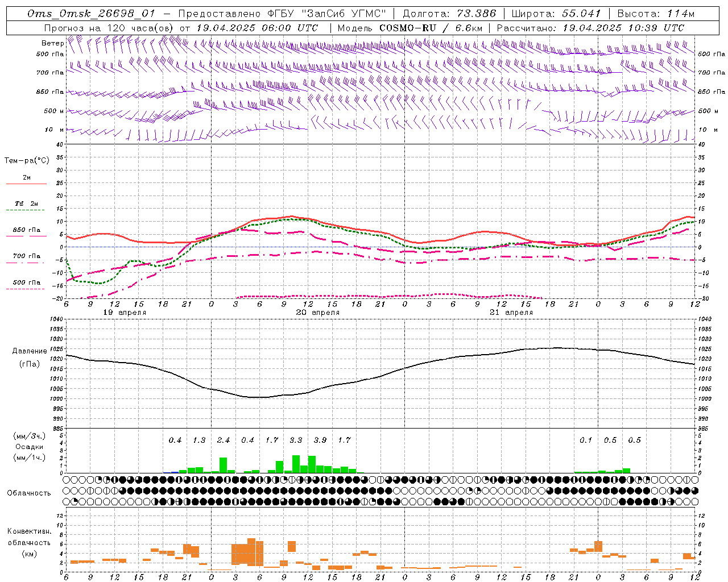This screenshot has width=728, height=582.
Task: Click the station ID Oms_Omsk_26698_01
Action: point(92,14)
